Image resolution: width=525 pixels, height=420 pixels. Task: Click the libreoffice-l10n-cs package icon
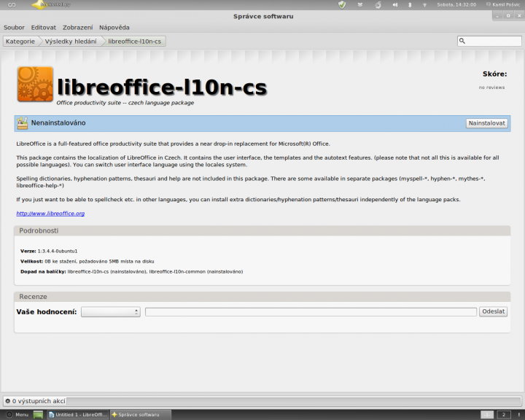tap(35, 84)
